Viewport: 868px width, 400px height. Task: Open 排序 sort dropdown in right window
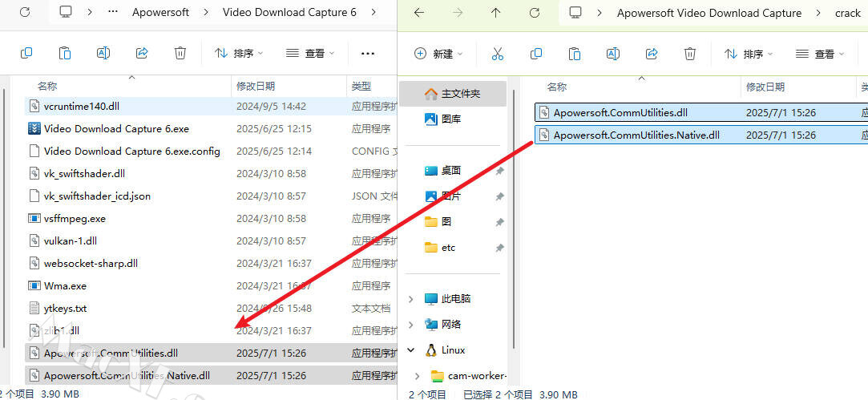(749, 54)
